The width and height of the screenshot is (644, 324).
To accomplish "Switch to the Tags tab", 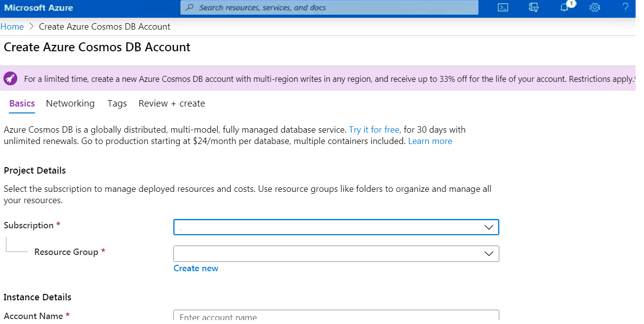I will pyautogui.click(x=117, y=104).
